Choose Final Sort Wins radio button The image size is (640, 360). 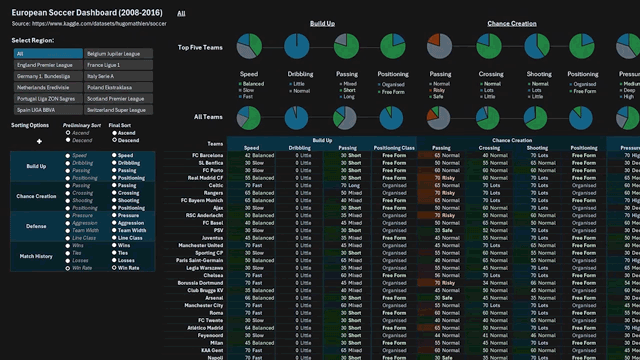coord(114,245)
